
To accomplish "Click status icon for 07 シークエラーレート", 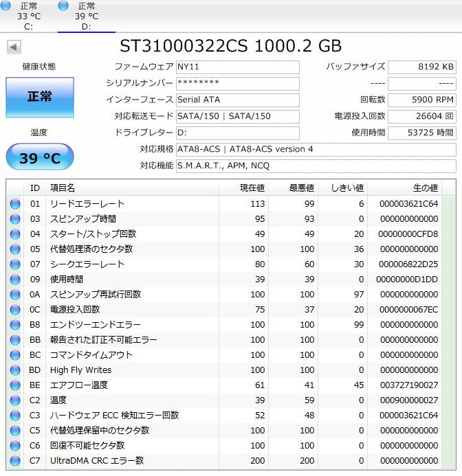I will click(15, 264).
